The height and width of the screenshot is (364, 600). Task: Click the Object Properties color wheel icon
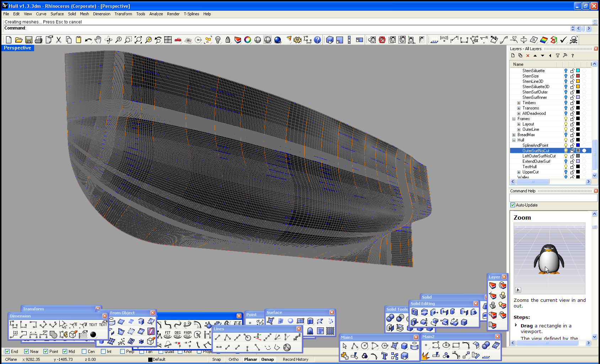point(248,40)
